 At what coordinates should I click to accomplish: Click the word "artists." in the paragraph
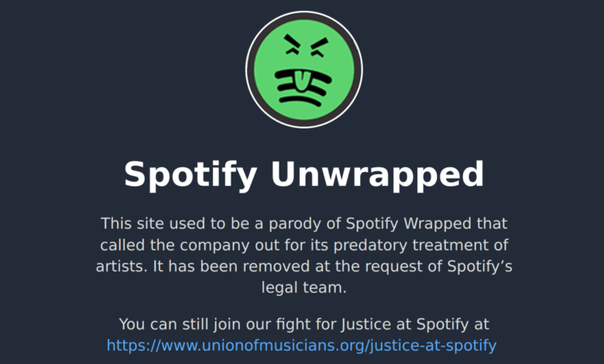[121, 266]
